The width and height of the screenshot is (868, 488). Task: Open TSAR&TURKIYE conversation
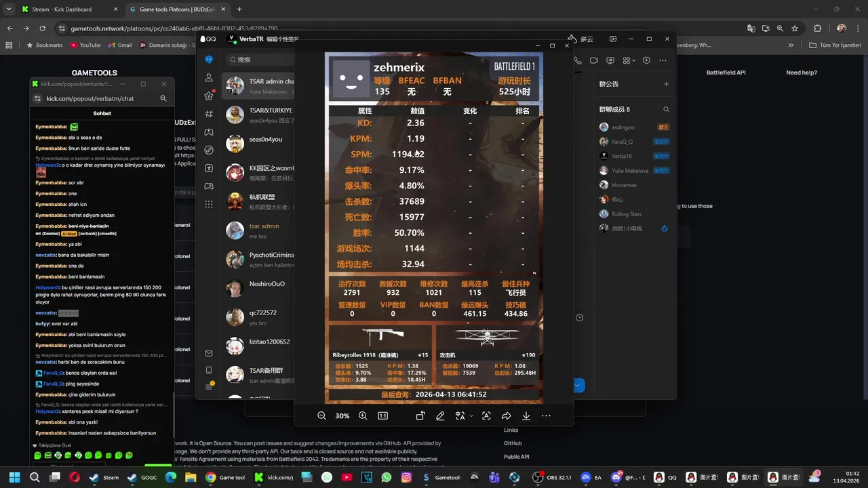259,115
